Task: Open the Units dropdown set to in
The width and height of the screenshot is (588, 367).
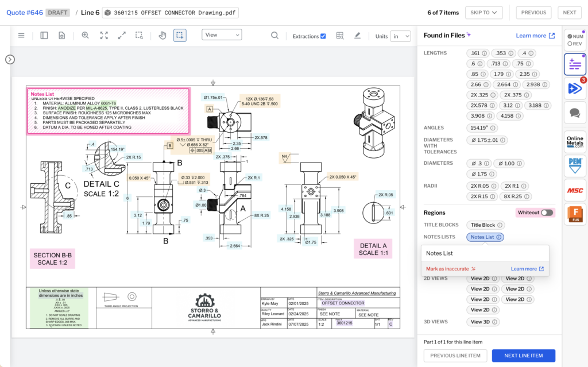Action: pyautogui.click(x=400, y=36)
